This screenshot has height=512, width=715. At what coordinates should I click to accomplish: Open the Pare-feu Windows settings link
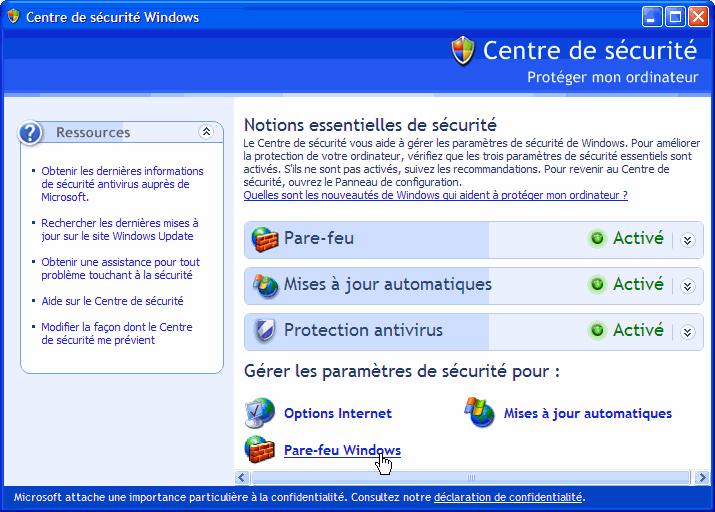click(x=342, y=450)
